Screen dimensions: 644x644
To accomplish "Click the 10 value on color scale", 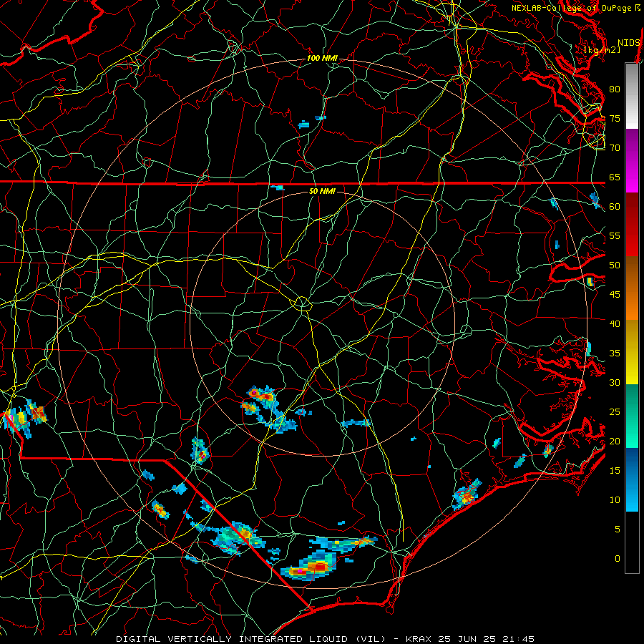I will point(615,500).
